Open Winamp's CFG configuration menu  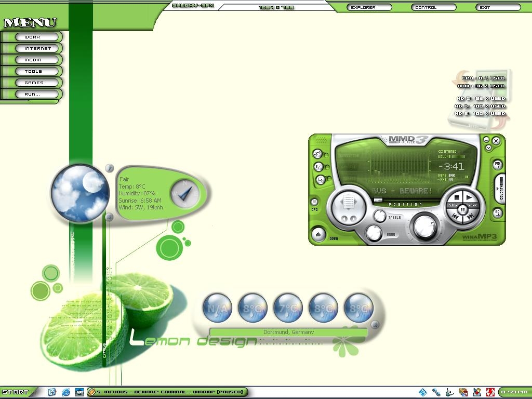(x=314, y=202)
